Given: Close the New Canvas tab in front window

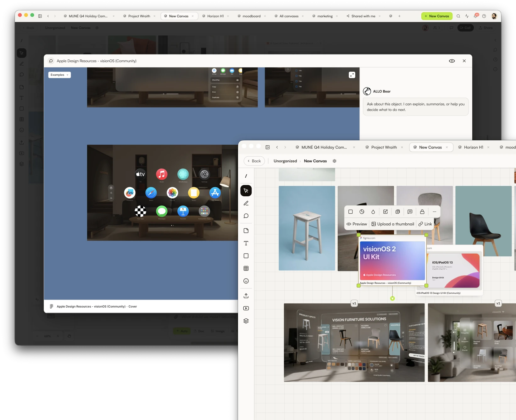Looking at the screenshot, I should point(447,147).
